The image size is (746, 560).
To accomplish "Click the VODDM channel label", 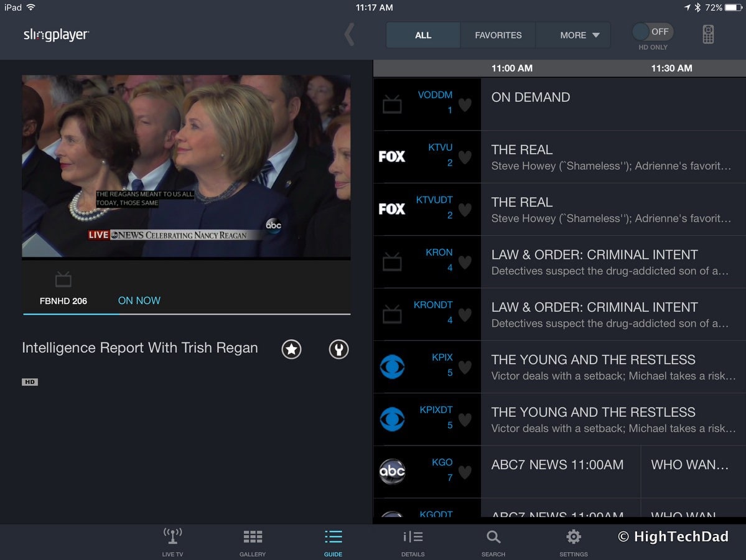I will coord(435,95).
